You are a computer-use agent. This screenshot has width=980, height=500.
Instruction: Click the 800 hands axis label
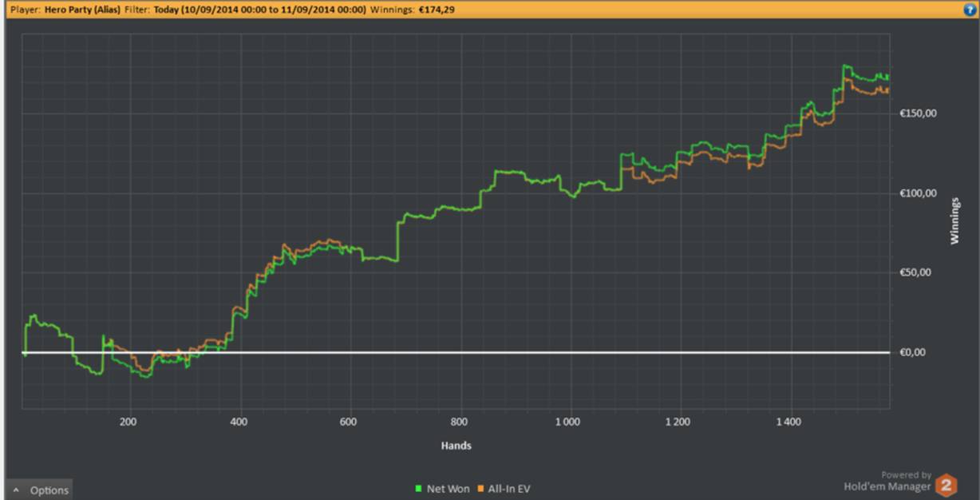coord(458,421)
